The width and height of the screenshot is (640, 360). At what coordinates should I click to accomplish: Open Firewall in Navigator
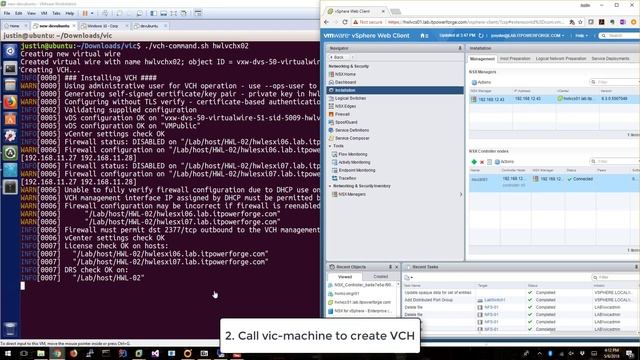tap(342, 114)
